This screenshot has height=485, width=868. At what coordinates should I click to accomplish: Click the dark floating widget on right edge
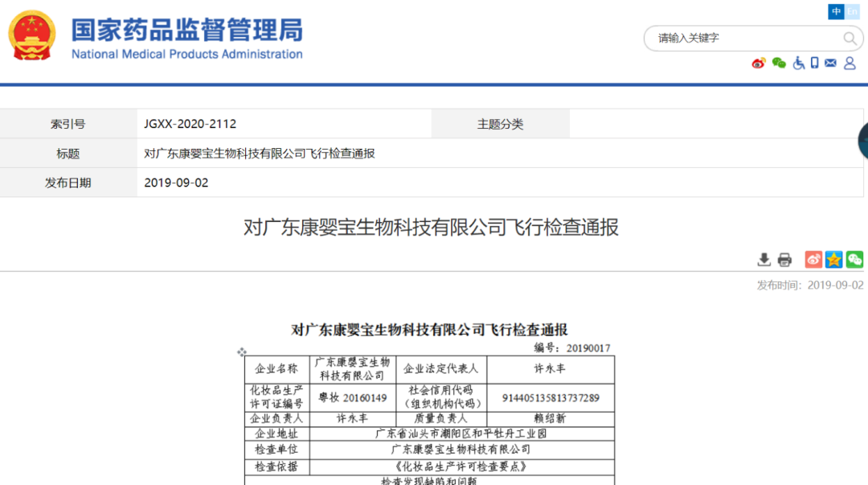point(862,142)
